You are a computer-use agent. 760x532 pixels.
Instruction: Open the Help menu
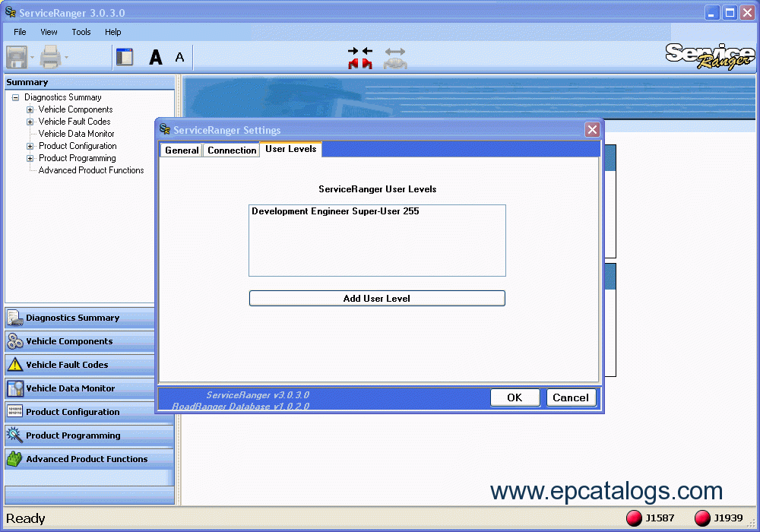(113, 32)
